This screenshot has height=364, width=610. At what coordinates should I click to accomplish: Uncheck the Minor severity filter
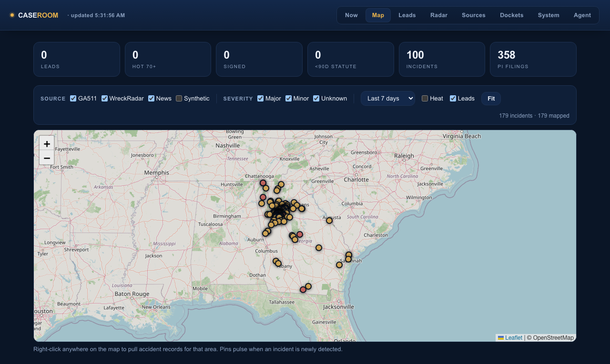[x=288, y=99]
